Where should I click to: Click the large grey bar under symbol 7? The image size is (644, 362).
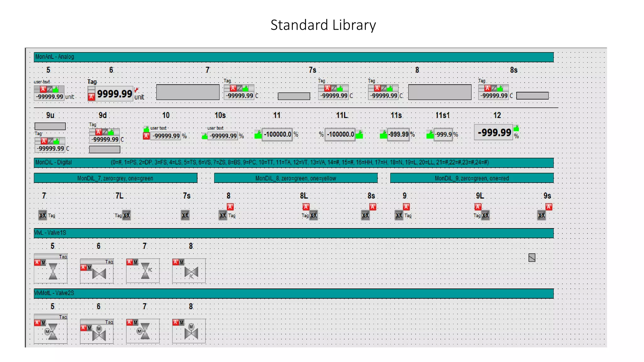click(188, 92)
